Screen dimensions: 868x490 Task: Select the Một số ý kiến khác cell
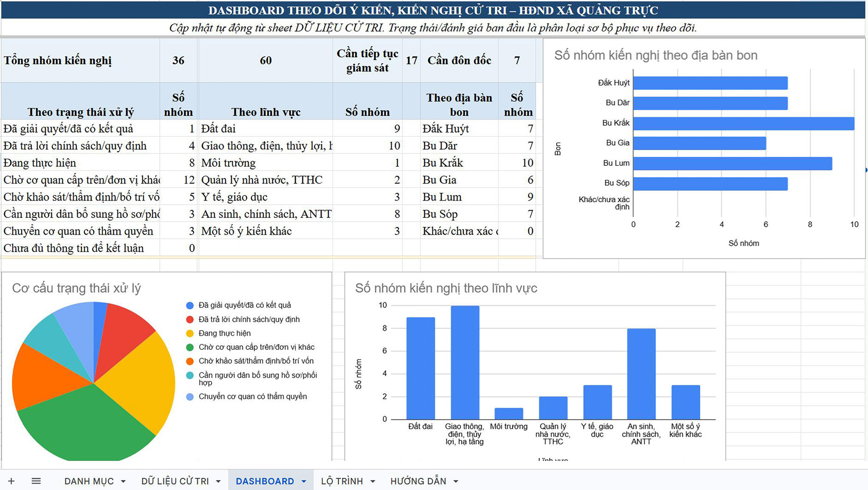pos(266,231)
